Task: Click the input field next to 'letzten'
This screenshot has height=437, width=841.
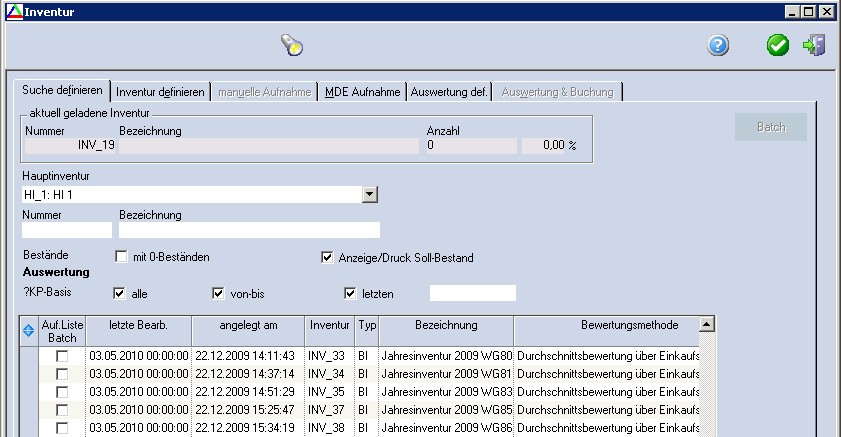Action: (472, 293)
